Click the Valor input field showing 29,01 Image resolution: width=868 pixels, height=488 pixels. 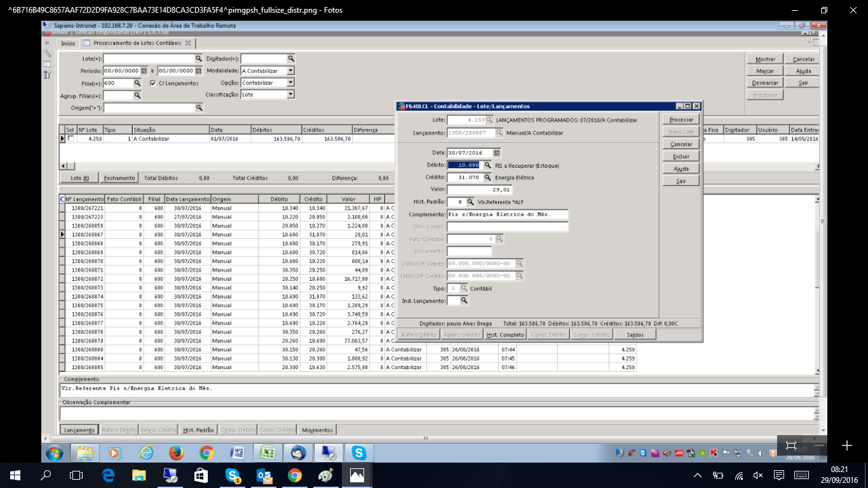click(480, 189)
